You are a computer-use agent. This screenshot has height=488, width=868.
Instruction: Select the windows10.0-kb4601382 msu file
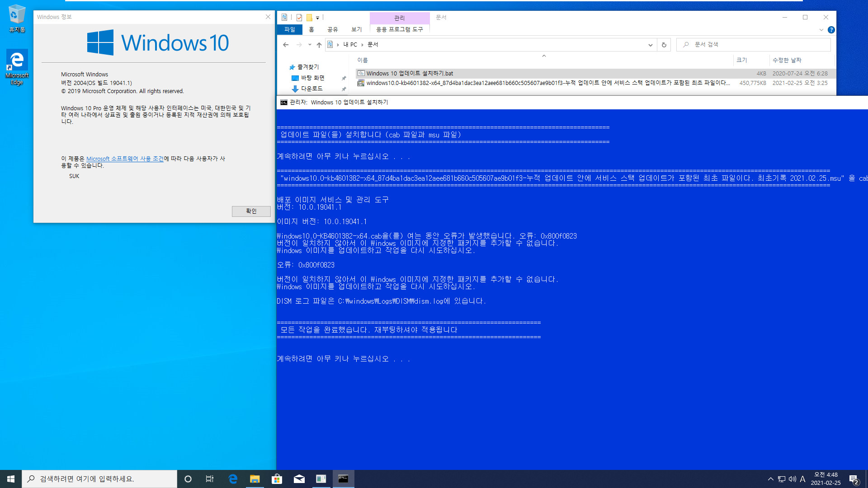tap(595, 83)
